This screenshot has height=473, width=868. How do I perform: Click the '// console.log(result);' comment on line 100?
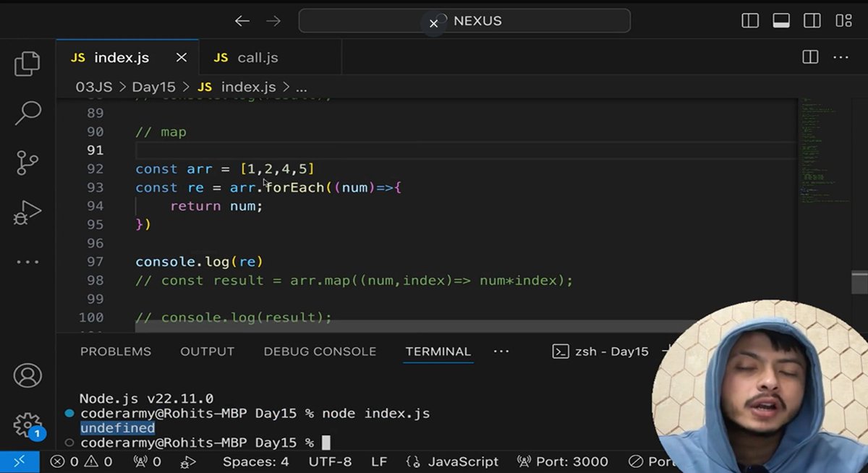point(234,318)
